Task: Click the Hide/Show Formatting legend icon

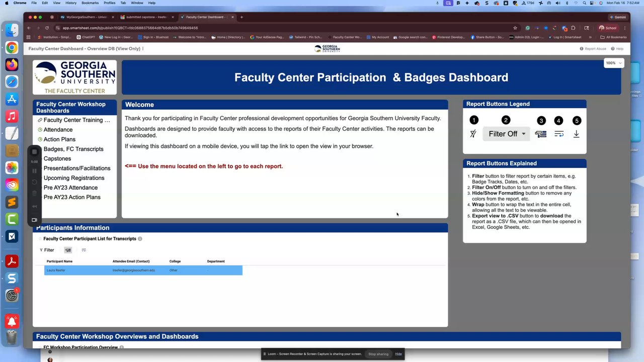Action: 541,134
